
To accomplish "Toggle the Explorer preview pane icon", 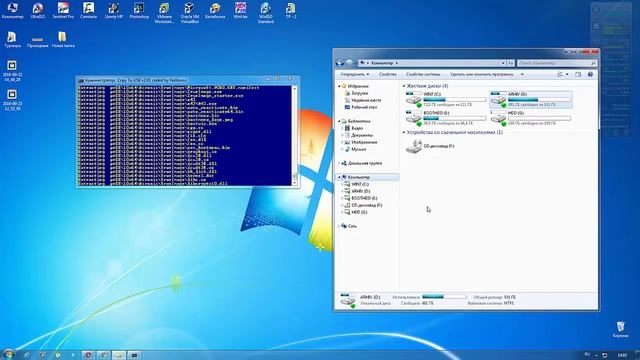I will (578, 74).
